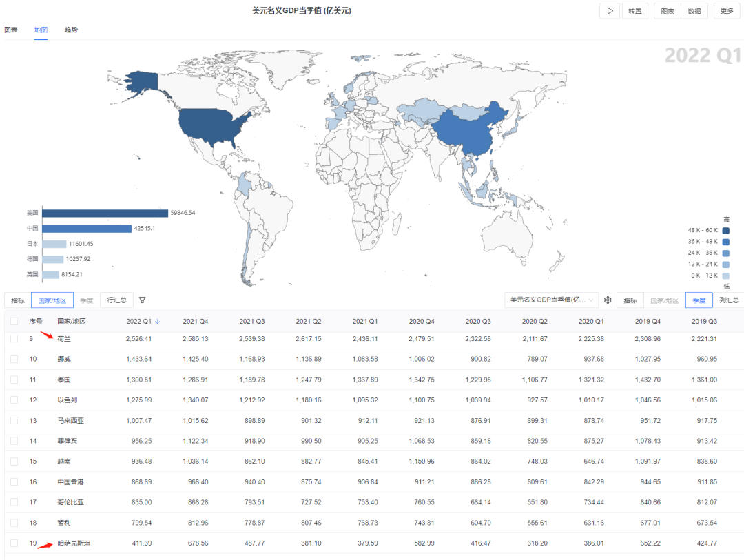Click the 哈萨克斯坦 country name cell
744x560 pixels.
point(74,543)
